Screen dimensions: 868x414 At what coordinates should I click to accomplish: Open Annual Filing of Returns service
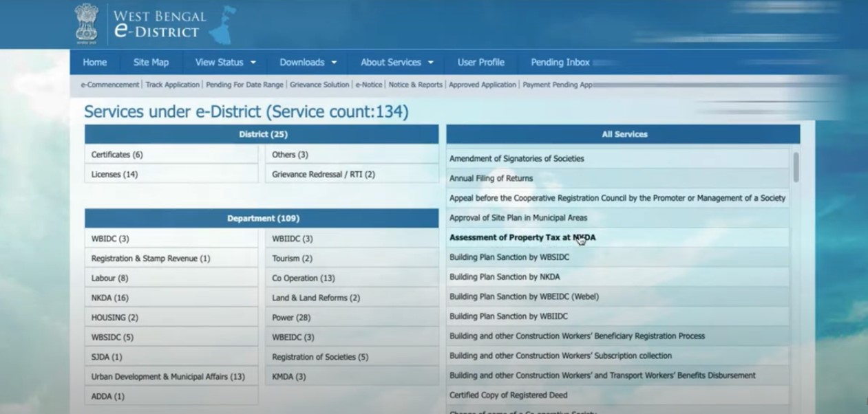click(617, 178)
